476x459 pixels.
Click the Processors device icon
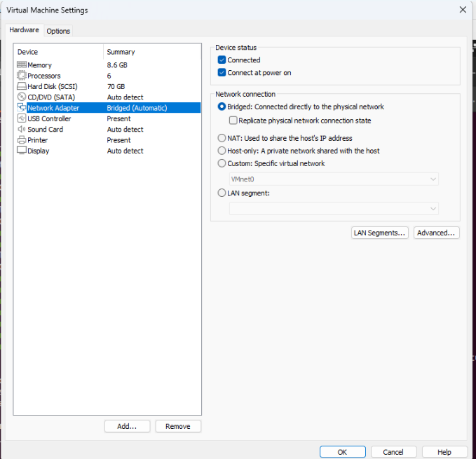[x=22, y=76]
